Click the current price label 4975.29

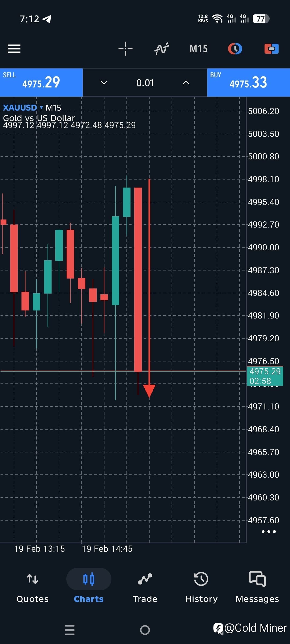click(265, 371)
